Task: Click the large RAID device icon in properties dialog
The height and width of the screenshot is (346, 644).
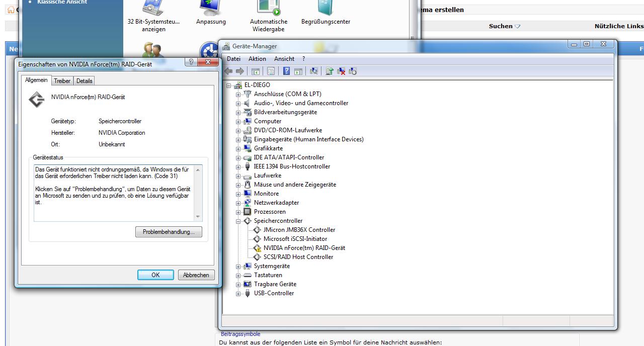Action: (37, 100)
